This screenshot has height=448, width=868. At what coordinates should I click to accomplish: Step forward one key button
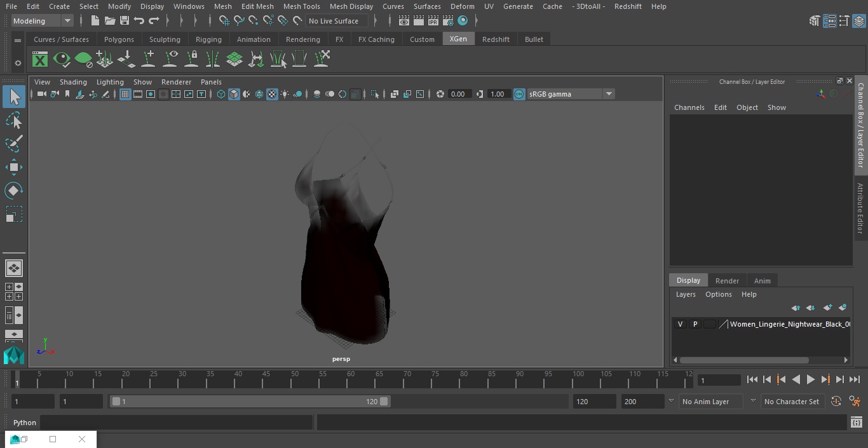[x=825, y=379]
